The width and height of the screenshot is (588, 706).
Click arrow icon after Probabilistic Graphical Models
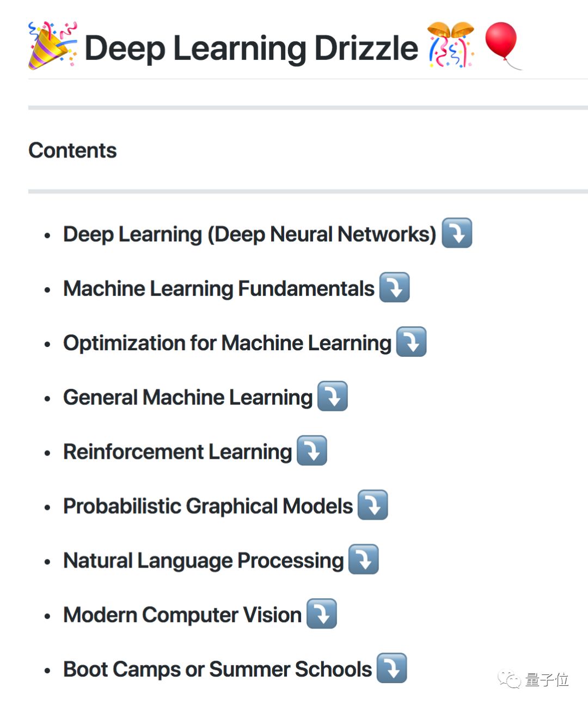point(372,506)
